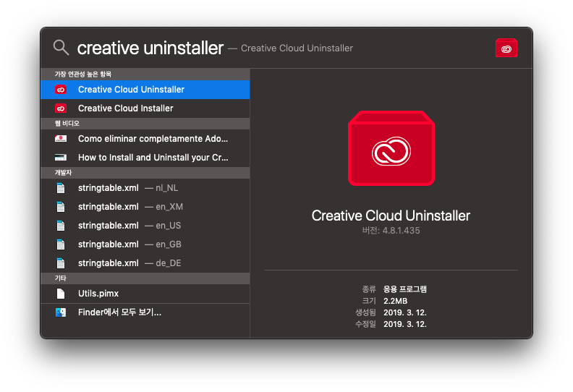
Task: Click the 응용 프로그램 kind value
Action: tap(405, 289)
